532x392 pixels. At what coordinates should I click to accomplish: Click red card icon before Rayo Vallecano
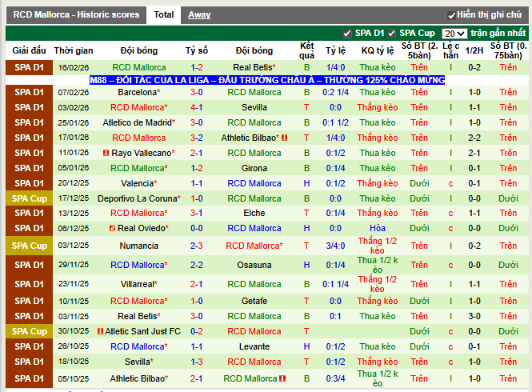click(x=106, y=153)
